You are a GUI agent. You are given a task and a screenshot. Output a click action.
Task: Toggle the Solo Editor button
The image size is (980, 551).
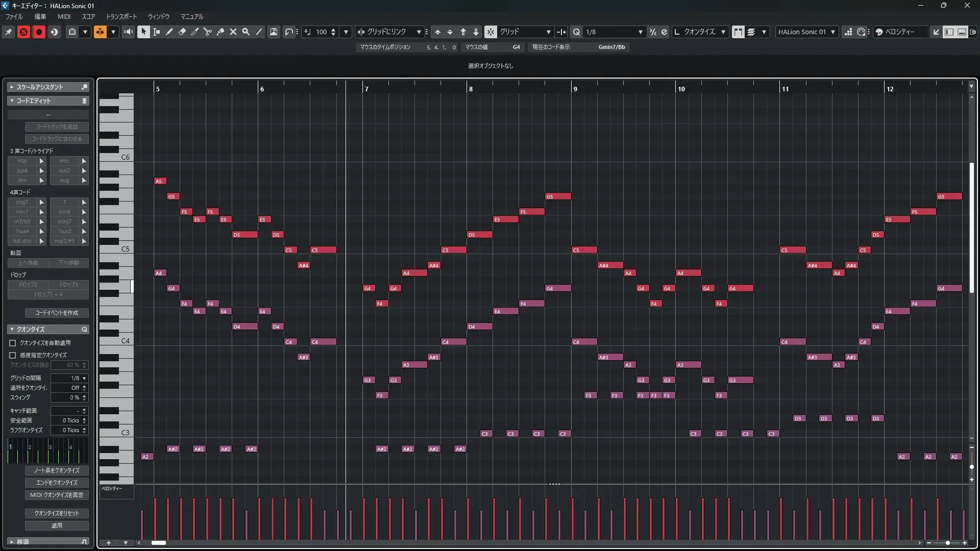coord(23,32)
